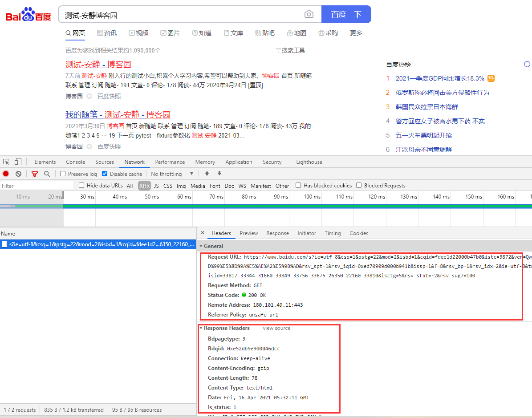
Task: Open hot topic 2021一季度GDP同比增长18.3%
Action: pyautogui.click(x=440, y=78)
